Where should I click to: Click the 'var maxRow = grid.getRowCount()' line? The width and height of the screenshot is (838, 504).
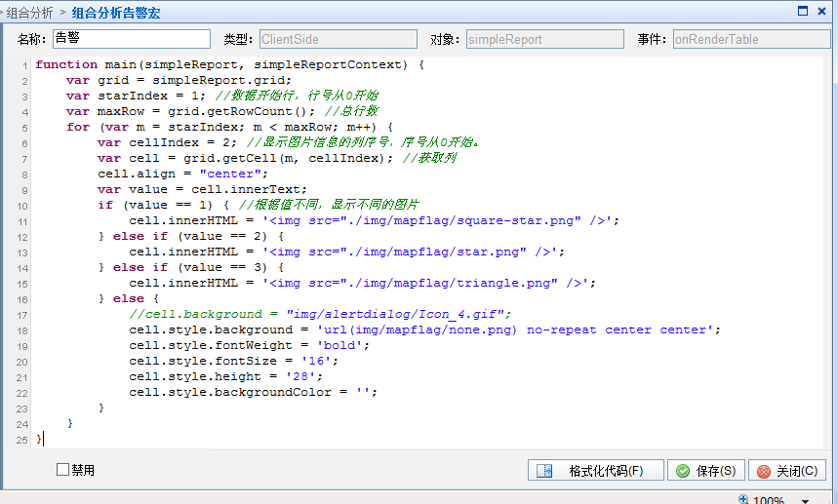(x=222, y=111)
